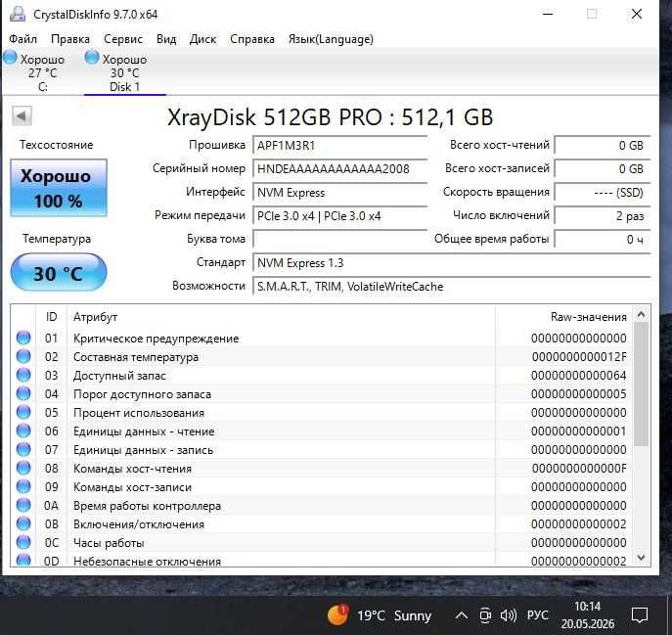Click raw value 000000000012F
Image resolution: width=672 pixels, height=635 pixels.
tap(579, 357)
